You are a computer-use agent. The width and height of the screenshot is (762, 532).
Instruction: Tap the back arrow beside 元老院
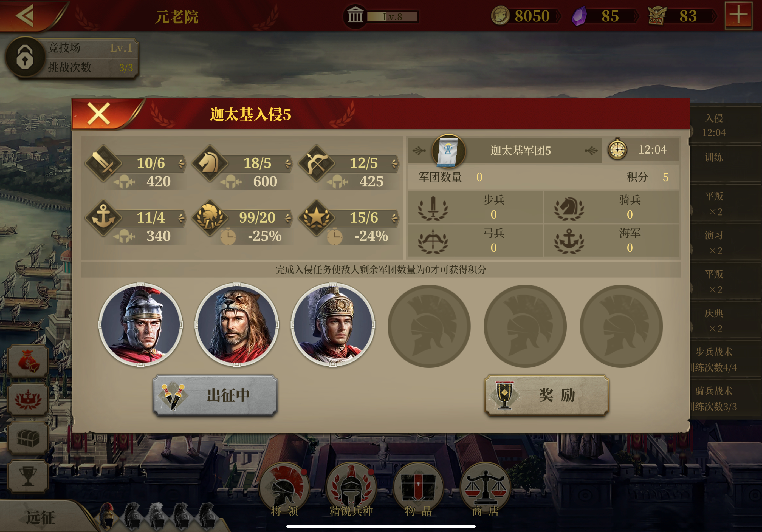click(x=25, y=15)
